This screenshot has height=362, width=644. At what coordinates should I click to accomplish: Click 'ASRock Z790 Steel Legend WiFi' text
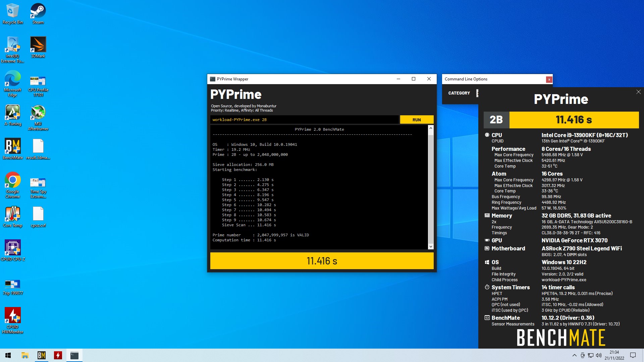pos(582,248)
